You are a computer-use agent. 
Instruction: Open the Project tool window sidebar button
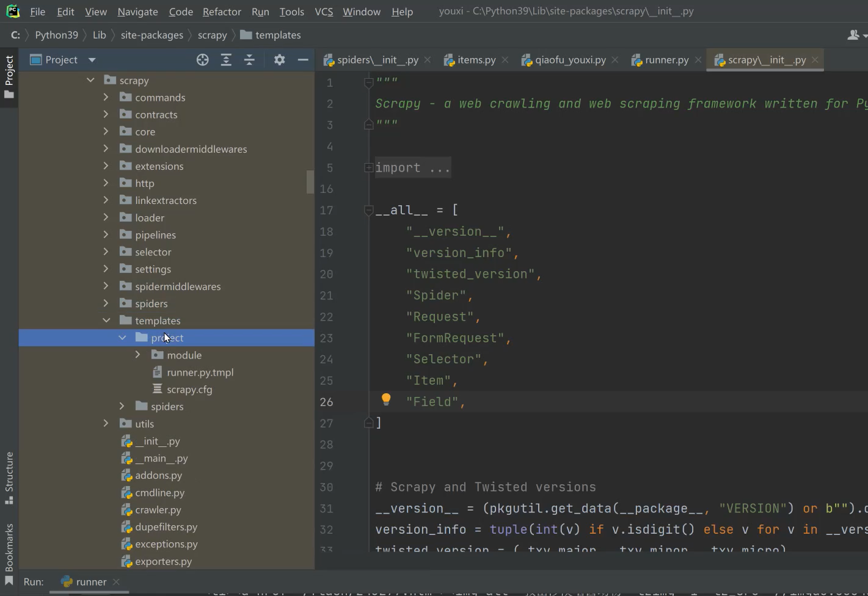pyautogui.click(x=9, y=77)
